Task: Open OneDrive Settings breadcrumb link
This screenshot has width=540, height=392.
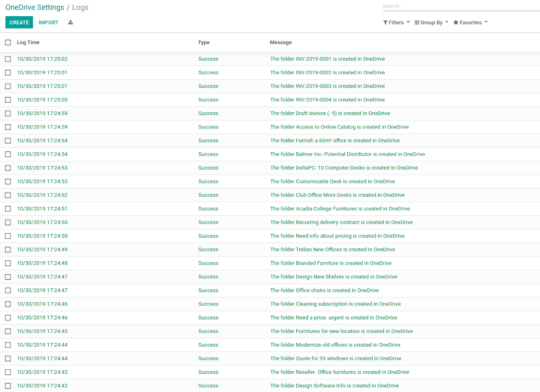Action: click(x=35, y=7)
